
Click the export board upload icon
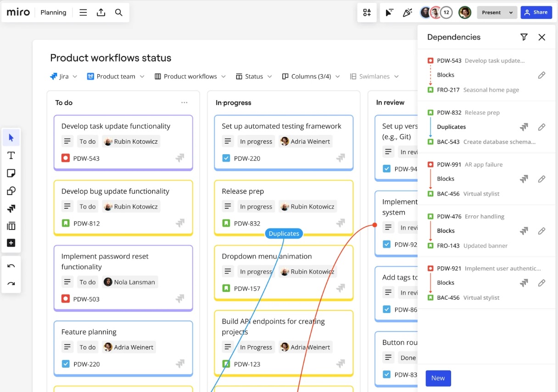click(x=101, y=12)
